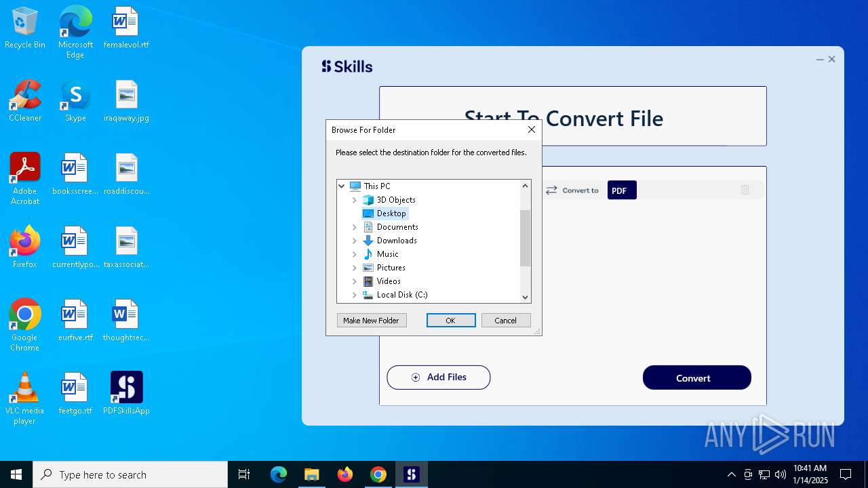Click the PDF format button
The height and width of the screenshot is (488, 868).
point(622,190)
